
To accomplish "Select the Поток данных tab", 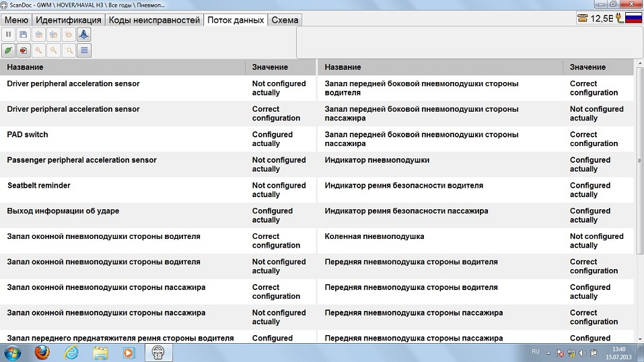I will pyautogui.click(x=236, y=20).
